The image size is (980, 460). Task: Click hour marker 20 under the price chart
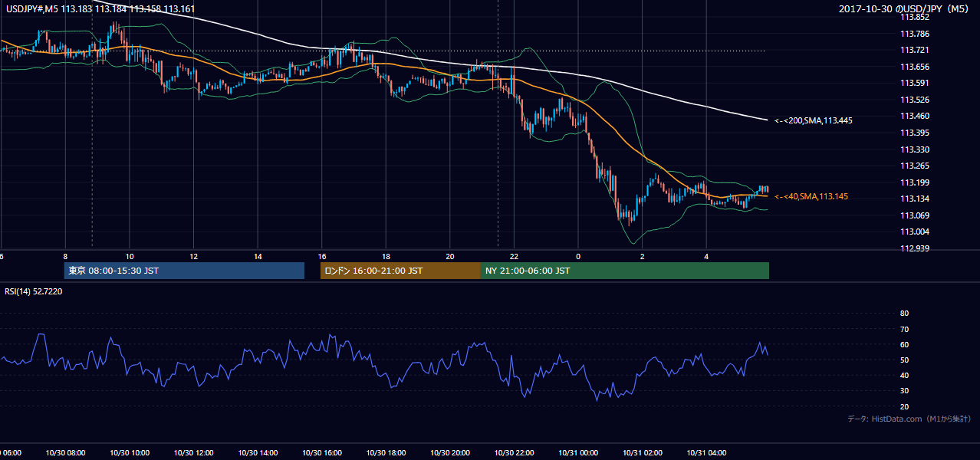(x=450, y=256)
